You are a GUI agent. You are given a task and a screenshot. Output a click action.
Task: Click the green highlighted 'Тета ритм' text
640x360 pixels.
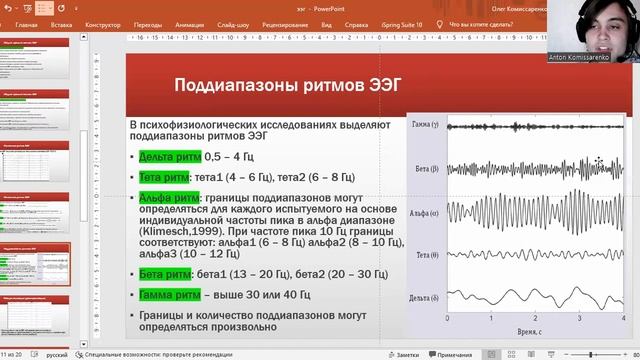click(164, 177)
